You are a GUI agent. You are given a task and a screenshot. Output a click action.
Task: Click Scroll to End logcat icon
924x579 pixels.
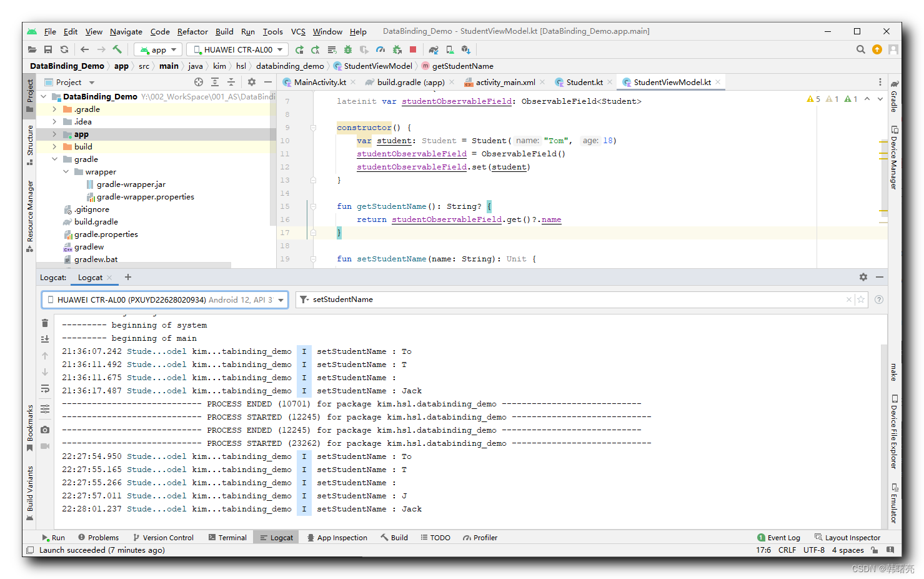(x=45, y=339)
